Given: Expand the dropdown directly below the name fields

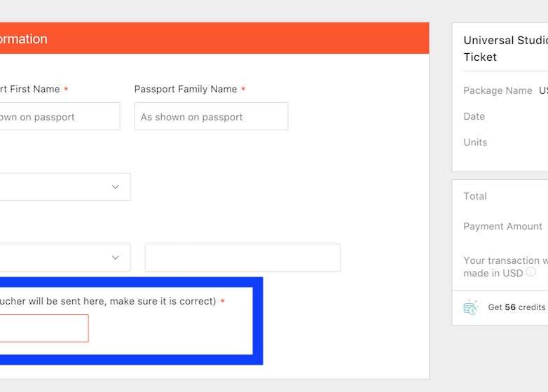Looking at the screenshot, I should [x=64, y=187].
